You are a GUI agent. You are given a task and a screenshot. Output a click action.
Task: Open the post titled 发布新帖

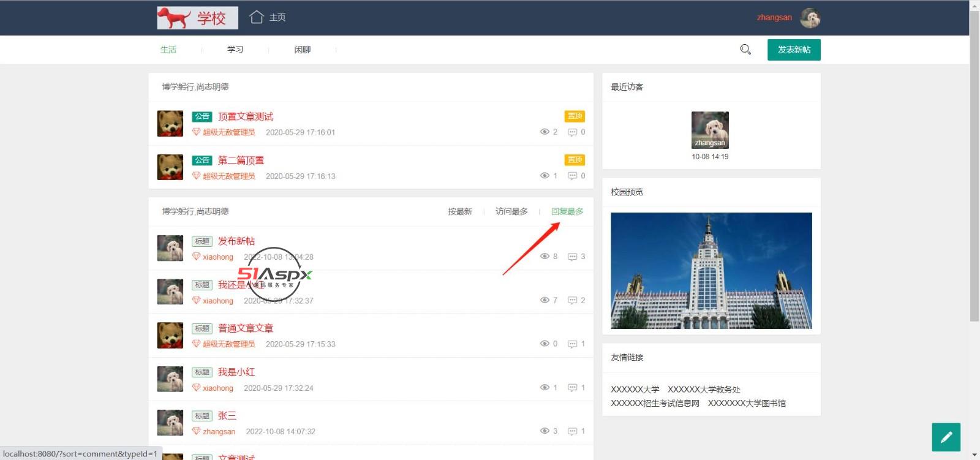(236, 241)
